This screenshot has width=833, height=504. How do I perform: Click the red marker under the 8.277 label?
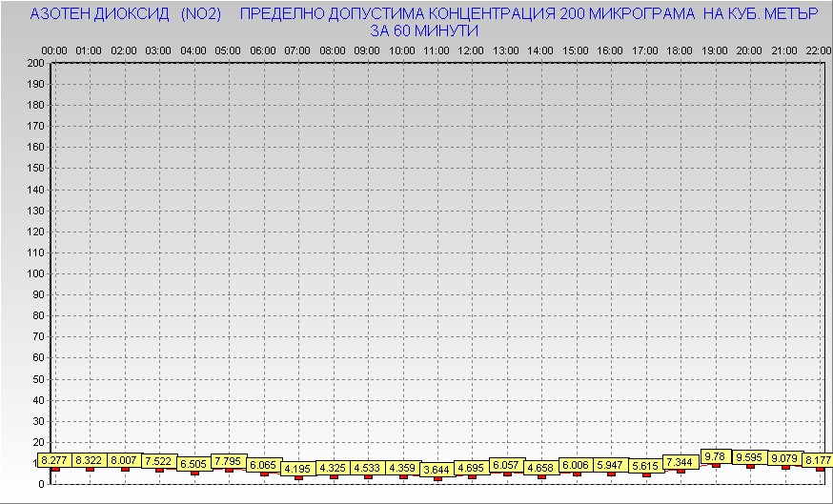click(x=55, y=469)
